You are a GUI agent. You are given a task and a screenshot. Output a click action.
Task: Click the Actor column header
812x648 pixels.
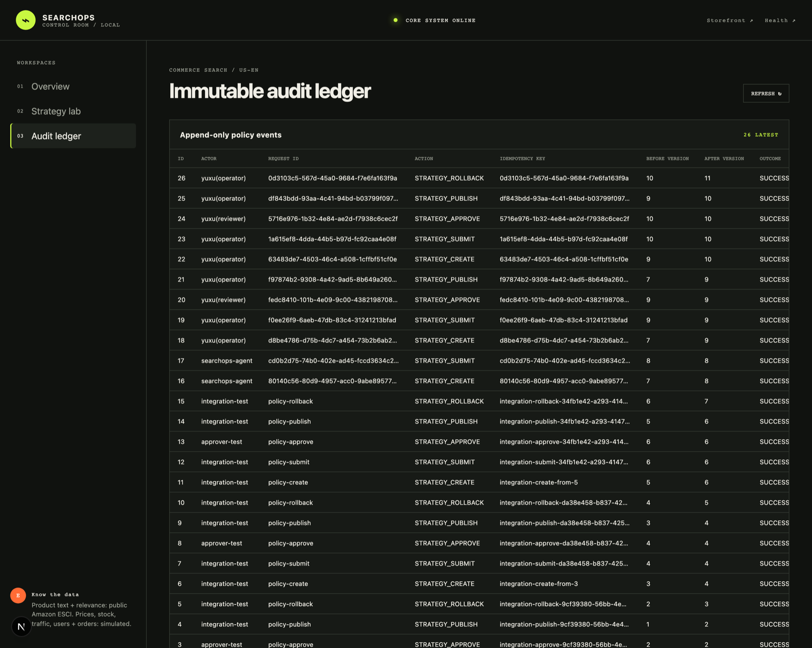209,159
